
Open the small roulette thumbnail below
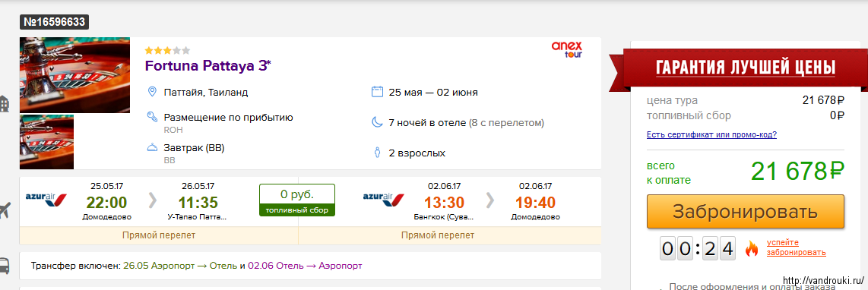point(46,142)
